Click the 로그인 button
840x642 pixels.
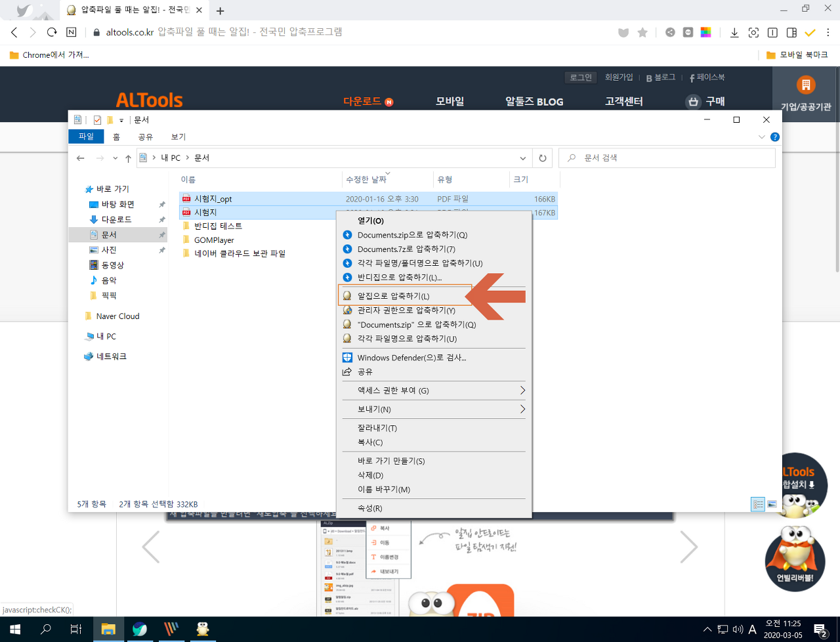[x=581, y=77]
